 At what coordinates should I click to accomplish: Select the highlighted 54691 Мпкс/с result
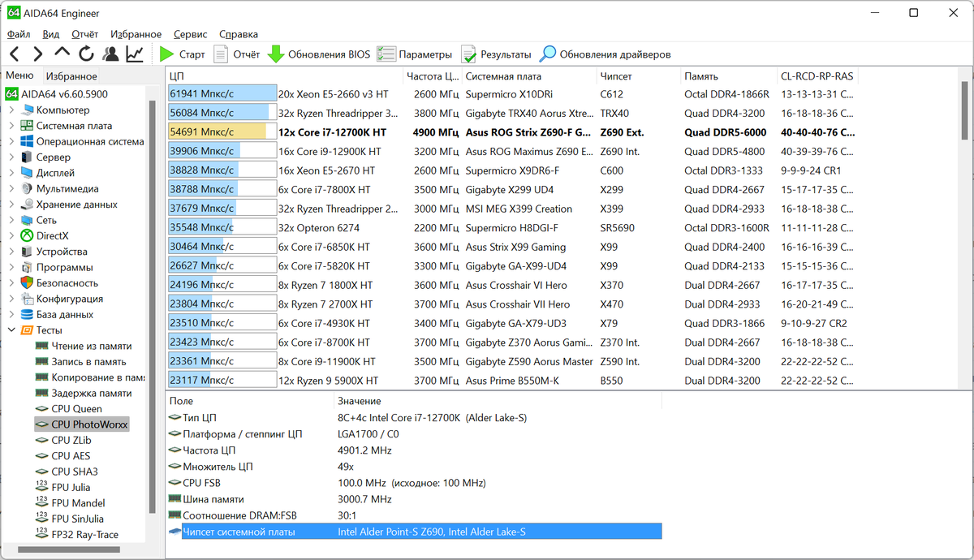coord(222,131)
